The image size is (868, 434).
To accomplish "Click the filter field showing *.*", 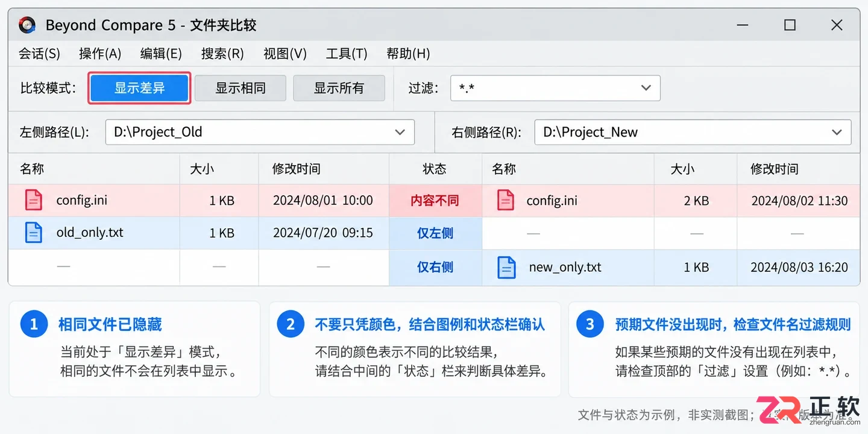I will pyautogui.click(x=555, y=88).
